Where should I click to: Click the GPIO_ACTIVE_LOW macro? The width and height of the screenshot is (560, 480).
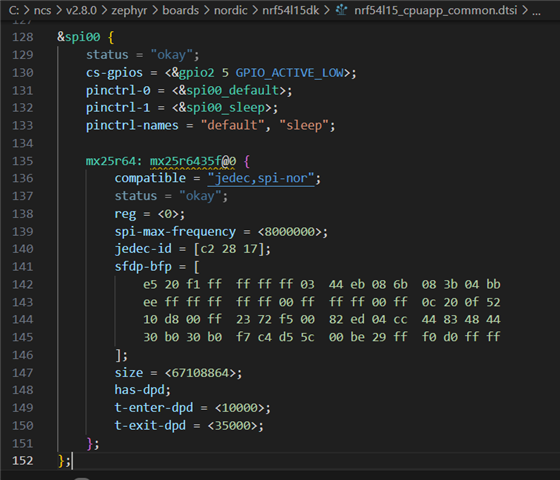[289, 73]
